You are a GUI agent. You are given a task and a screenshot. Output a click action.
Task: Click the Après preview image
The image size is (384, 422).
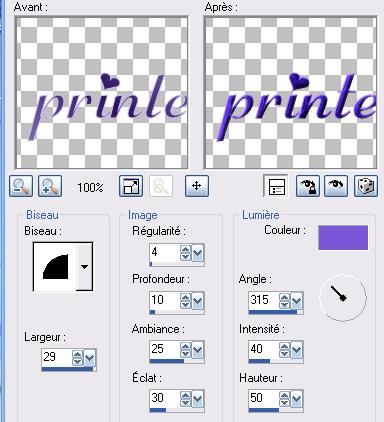pos(290,93)
